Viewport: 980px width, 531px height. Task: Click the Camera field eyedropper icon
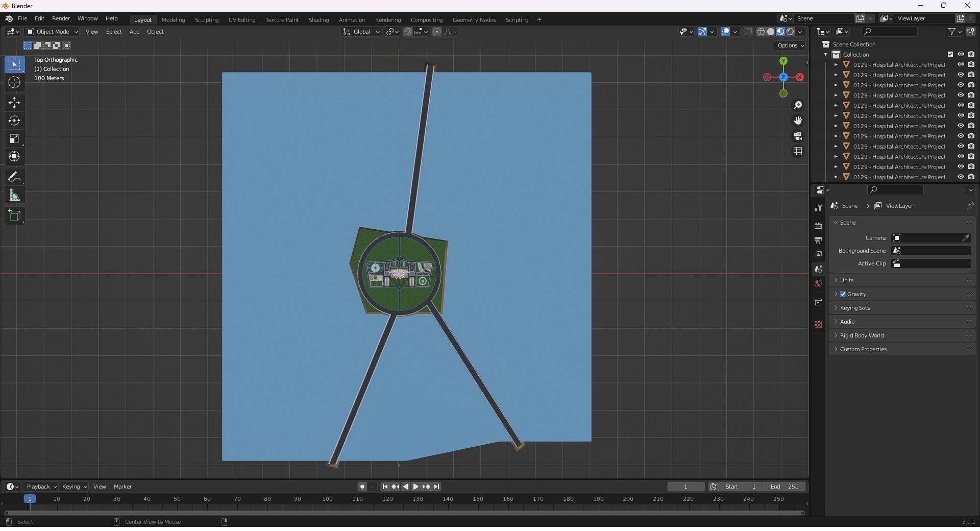point(966,238)
